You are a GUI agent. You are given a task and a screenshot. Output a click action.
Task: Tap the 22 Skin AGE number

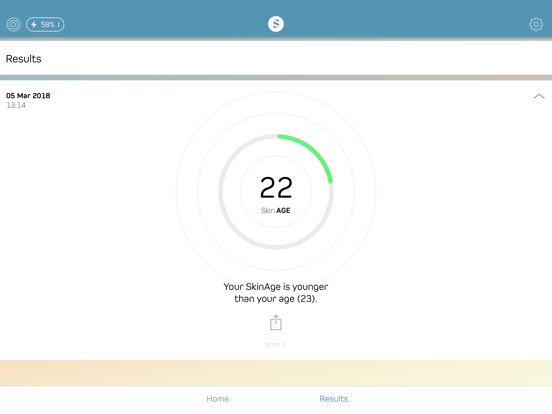276,187
